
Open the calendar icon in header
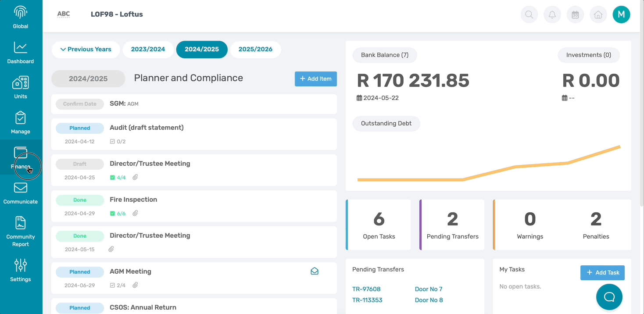(x=575, y=14)
